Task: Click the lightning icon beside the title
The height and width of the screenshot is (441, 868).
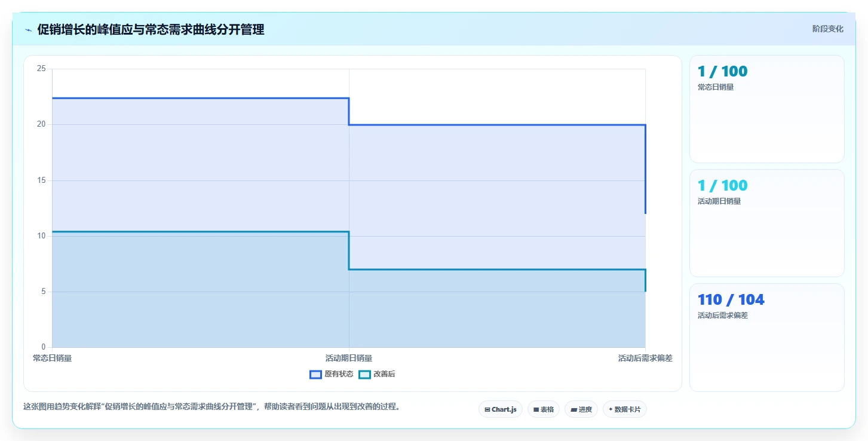Action: point(29,30)
